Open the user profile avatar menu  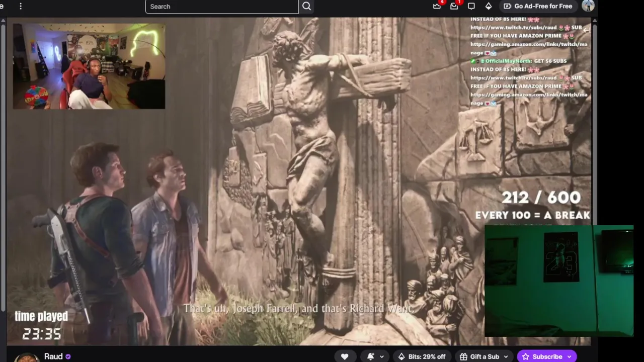click(588, 6)
